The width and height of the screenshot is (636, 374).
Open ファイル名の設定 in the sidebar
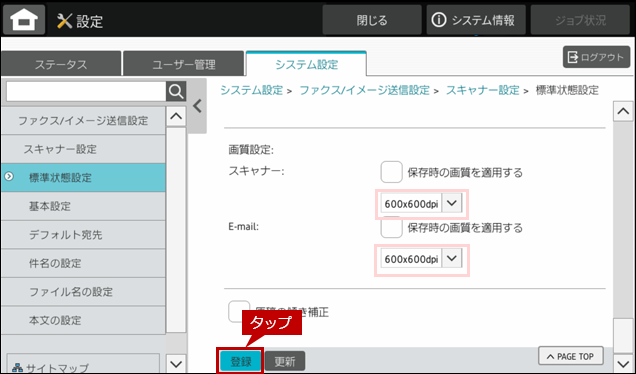(x=83, y=291)
